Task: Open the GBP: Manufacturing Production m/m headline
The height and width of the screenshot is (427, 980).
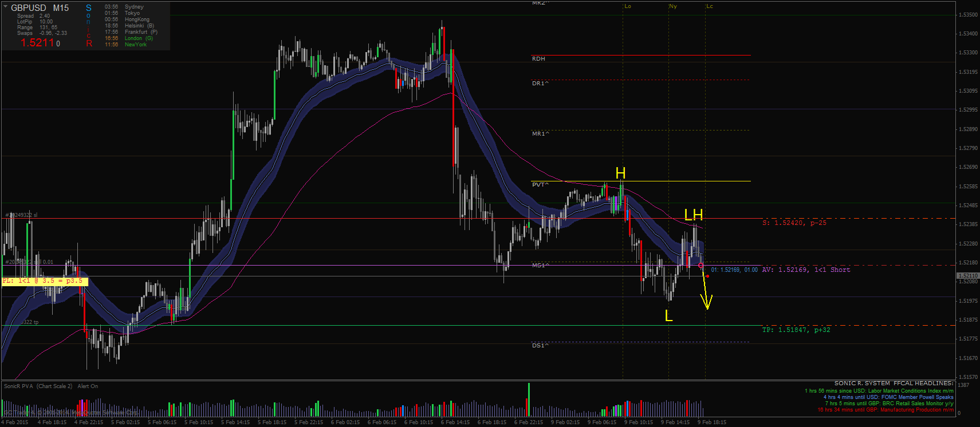Action: pos(885,410)
